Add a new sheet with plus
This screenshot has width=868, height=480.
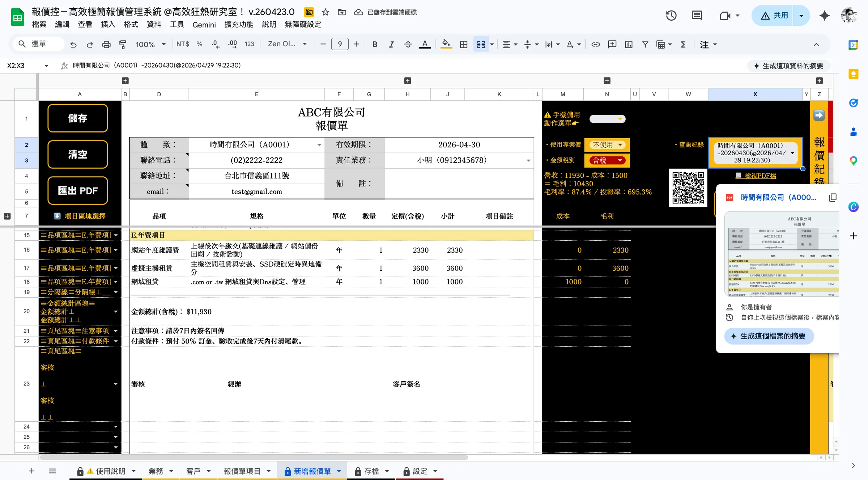(x=32, y=471)
